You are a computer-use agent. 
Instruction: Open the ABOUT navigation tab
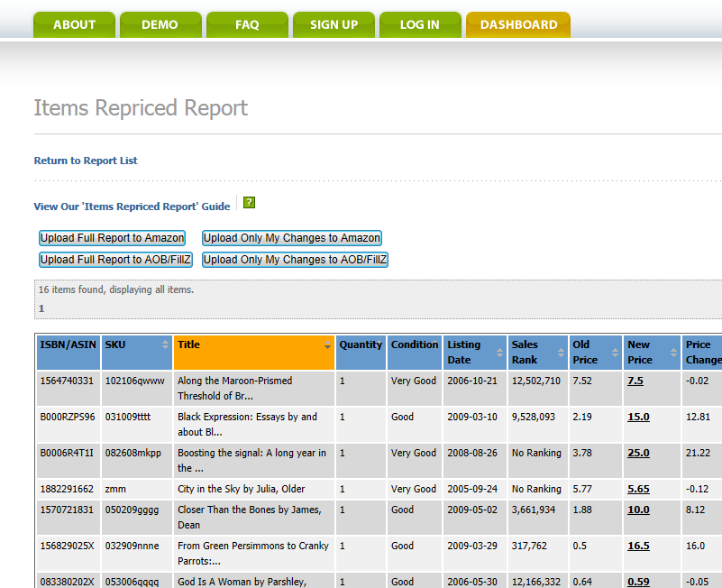74,24
